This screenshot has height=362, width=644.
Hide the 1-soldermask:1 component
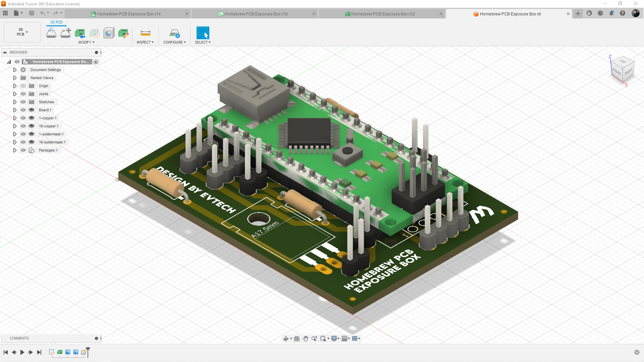coord(23,134)
